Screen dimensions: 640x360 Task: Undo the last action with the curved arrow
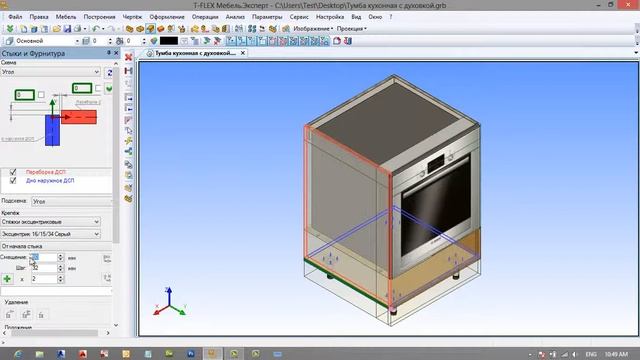coord(96,29)
